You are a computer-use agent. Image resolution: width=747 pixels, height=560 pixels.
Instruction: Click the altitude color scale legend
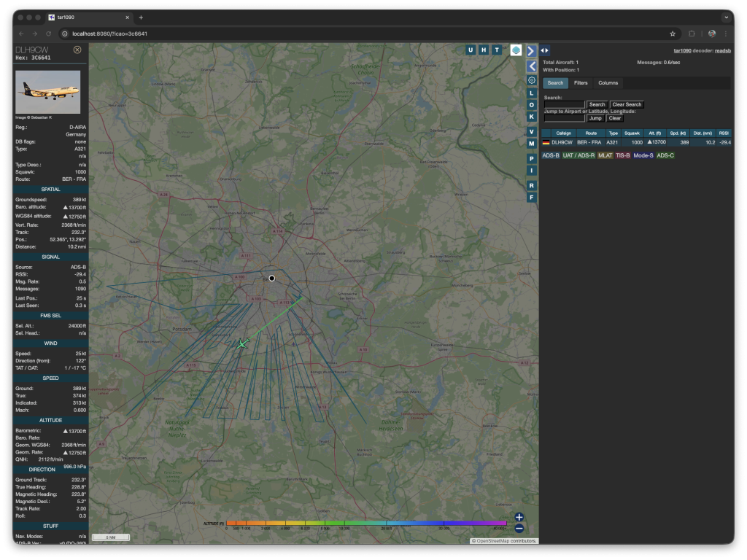[x=365, y=522]
